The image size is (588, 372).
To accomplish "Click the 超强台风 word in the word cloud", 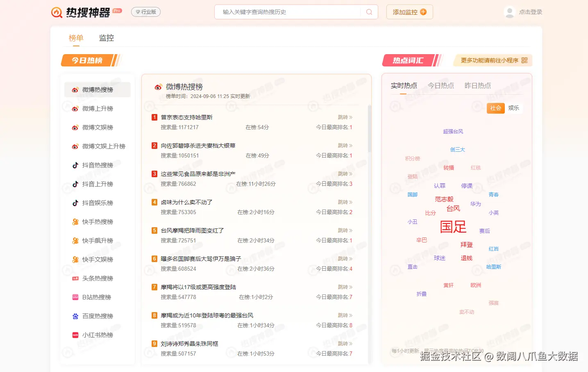I will (x=453, y=132).
